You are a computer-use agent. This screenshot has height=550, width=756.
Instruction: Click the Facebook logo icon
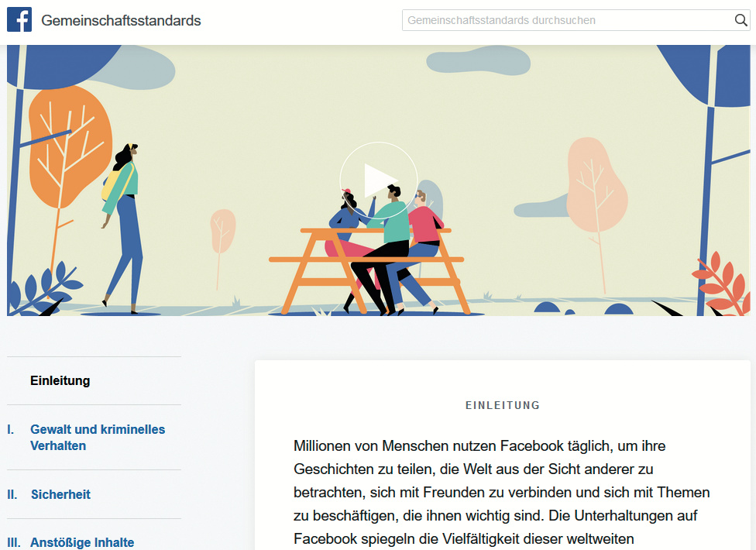tap(19, 20)
